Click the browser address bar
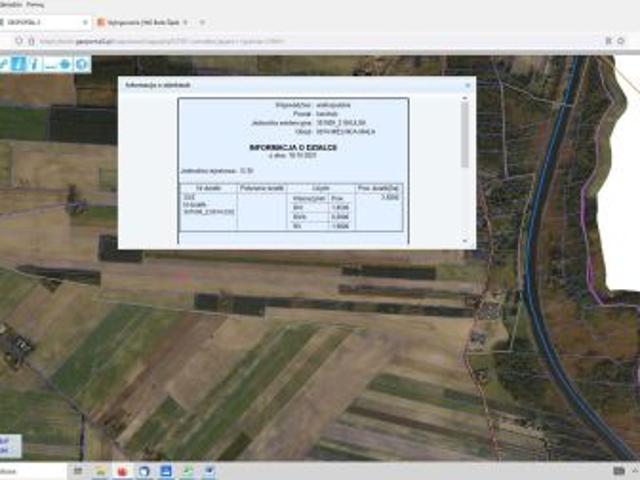 point(318,41)
